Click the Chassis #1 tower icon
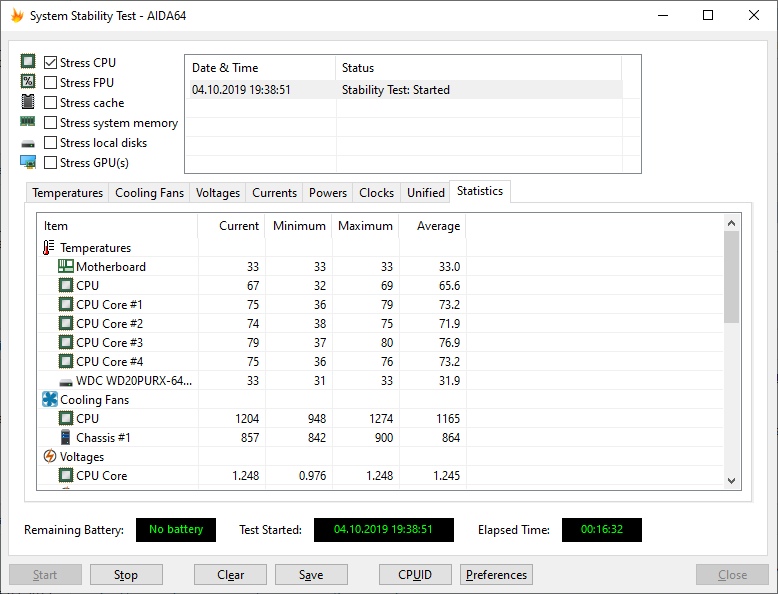This screenshot has width=778, height=594. tap(65, 437)
